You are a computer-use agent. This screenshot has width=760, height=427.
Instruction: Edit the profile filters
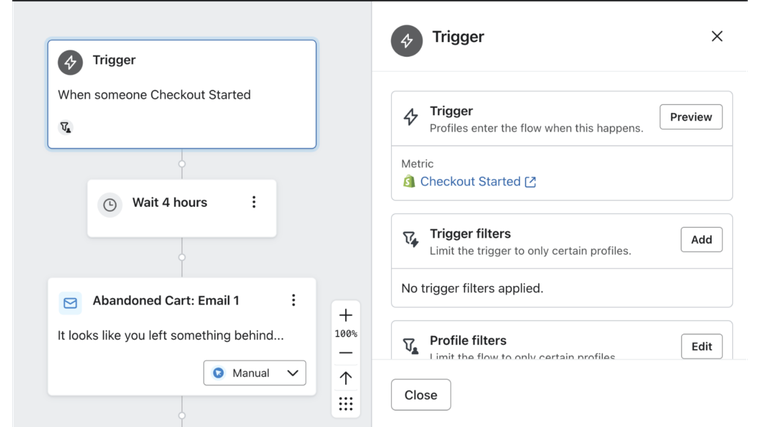click(701, 346)
